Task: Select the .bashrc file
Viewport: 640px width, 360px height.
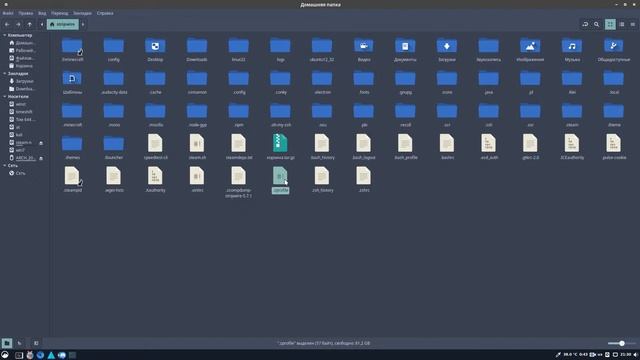Action: [447, 147]
